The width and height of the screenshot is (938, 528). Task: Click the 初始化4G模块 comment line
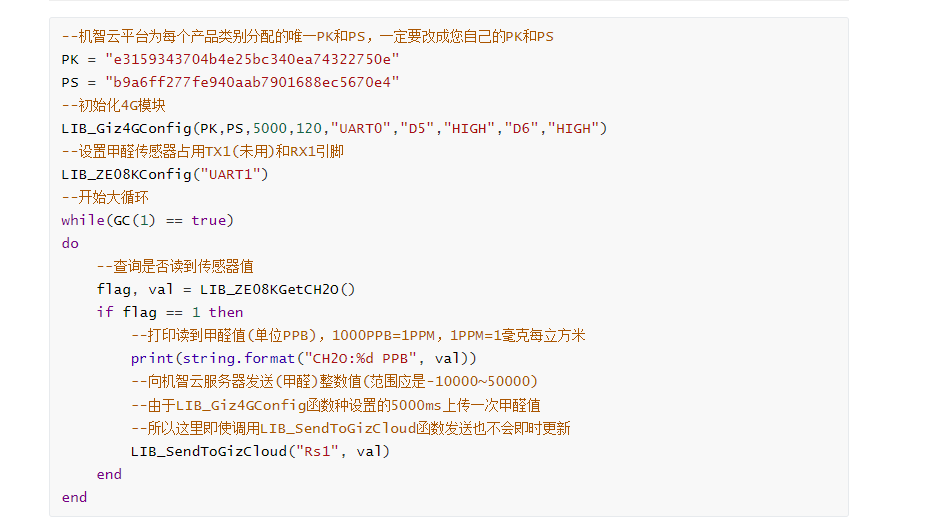(113, 105)
